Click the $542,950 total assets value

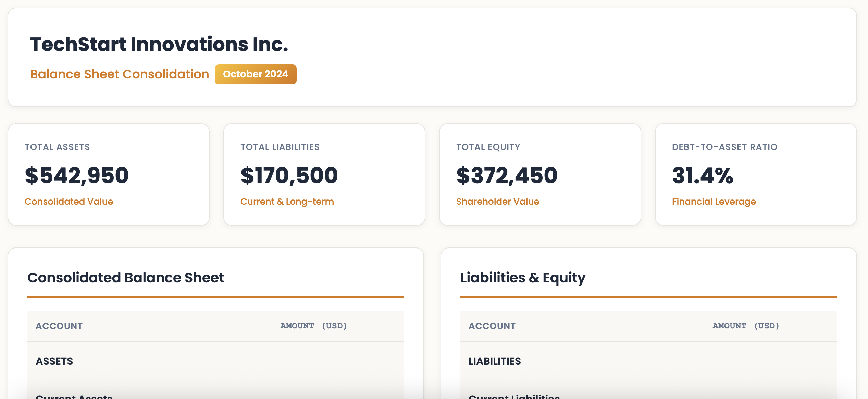point(77,176)
